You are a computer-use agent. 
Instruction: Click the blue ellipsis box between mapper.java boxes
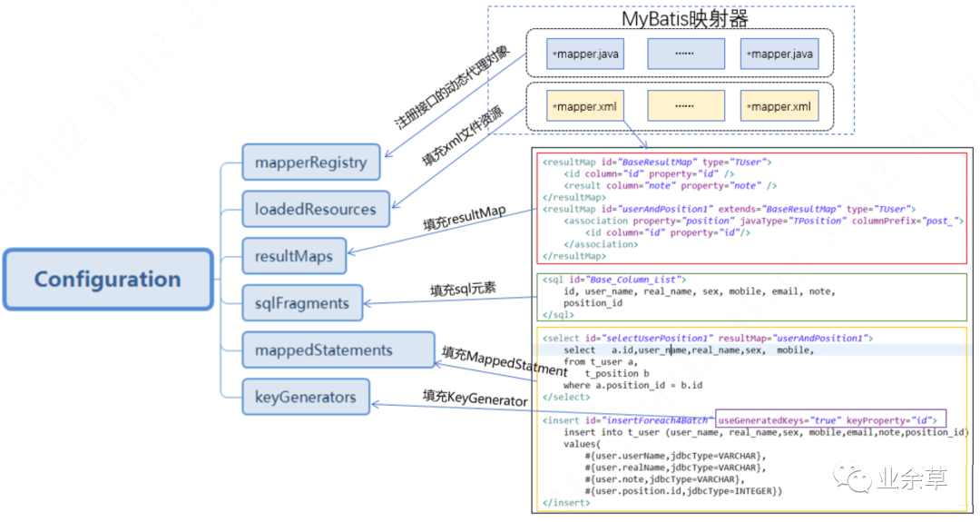pyautogui.click(x=686, y=54)
